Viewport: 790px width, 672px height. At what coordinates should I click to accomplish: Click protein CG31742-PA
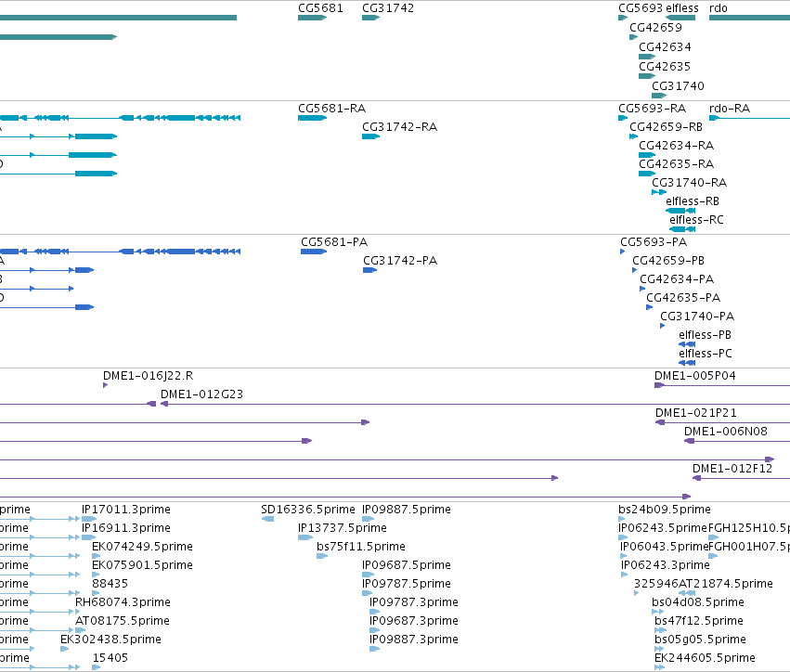click(x=369, y=270)
